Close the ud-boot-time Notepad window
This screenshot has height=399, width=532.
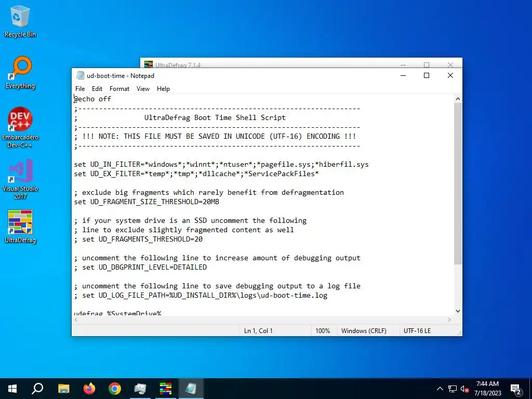click(x=450, y=75)
